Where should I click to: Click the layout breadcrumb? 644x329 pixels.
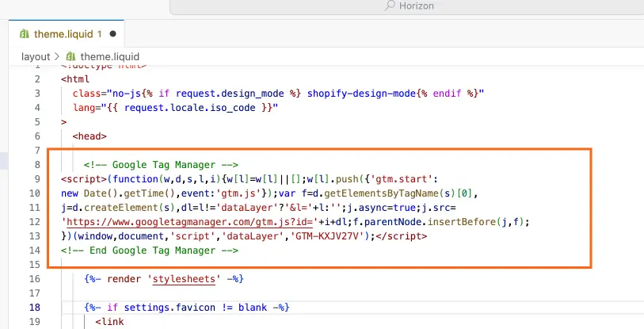[36, 57]
